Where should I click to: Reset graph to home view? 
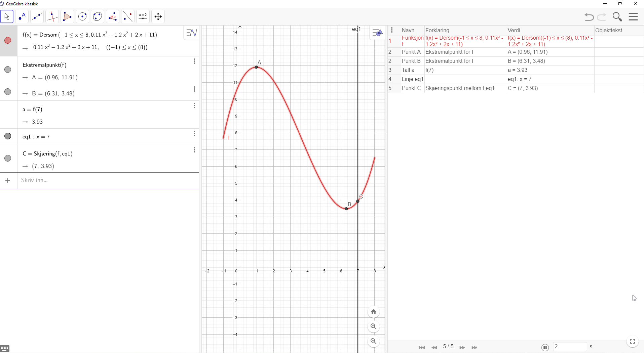[x=374, y=312]
